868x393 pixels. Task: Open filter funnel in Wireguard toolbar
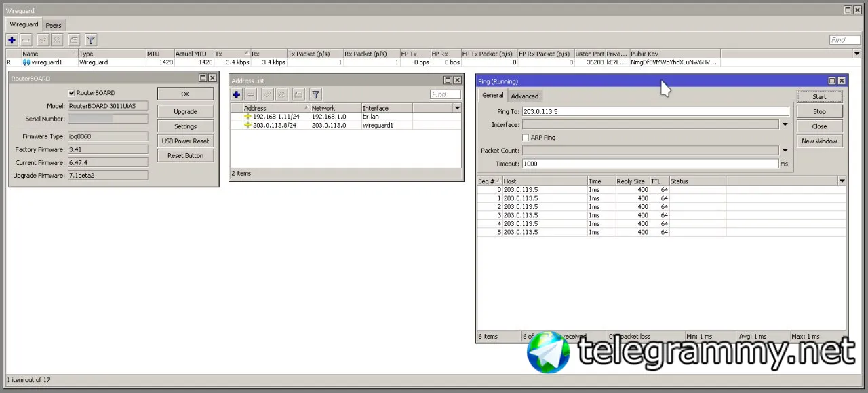[91, 40]
